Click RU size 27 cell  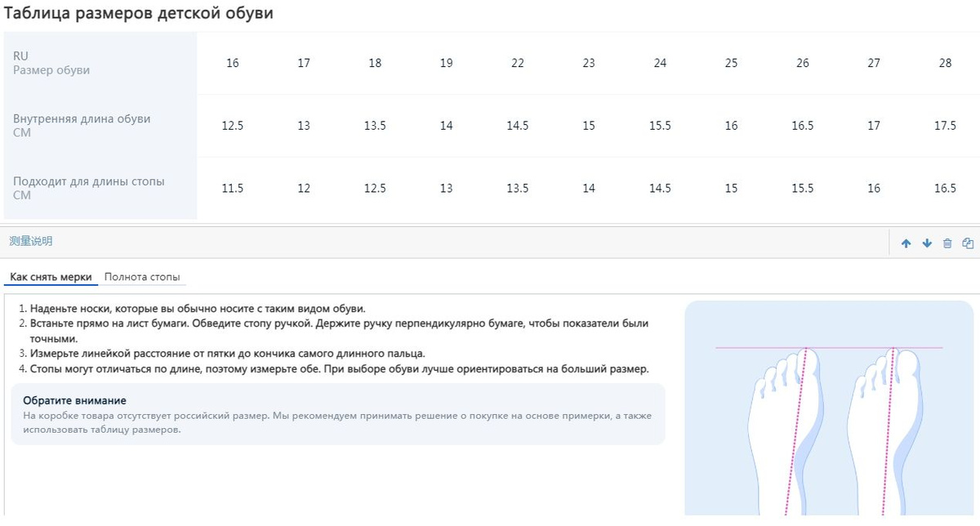874,63
